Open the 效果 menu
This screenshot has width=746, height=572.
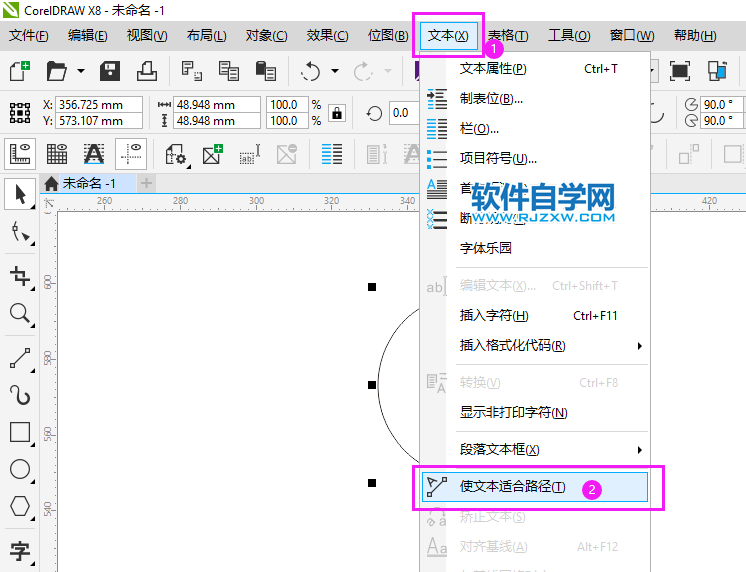coord(327,36)
